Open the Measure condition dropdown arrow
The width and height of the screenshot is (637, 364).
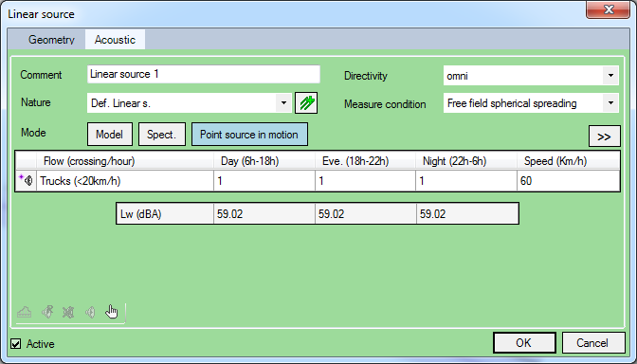click(610, 103)
